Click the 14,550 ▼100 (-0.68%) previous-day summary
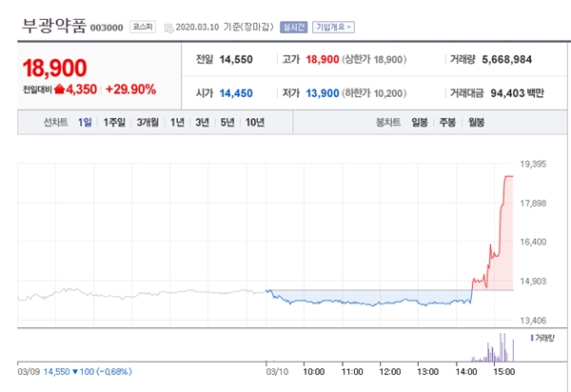 point(88,372)
